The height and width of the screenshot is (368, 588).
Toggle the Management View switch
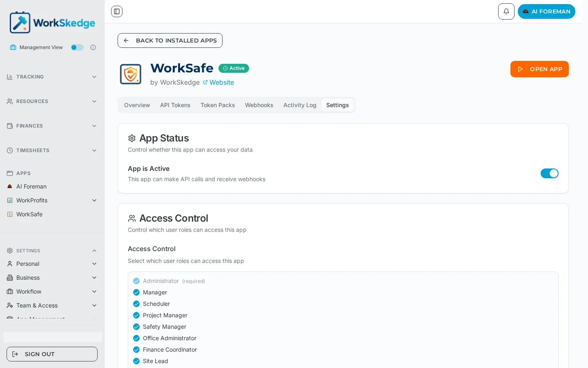(77, 47)
